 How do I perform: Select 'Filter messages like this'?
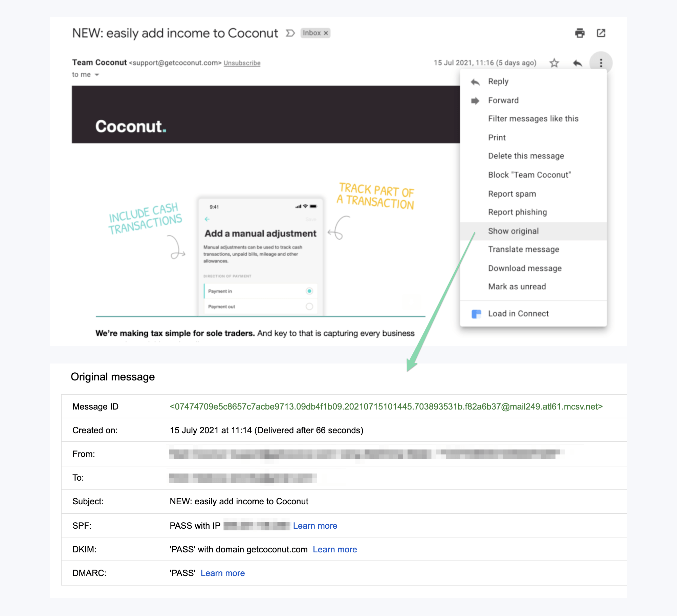coord(533,119)
